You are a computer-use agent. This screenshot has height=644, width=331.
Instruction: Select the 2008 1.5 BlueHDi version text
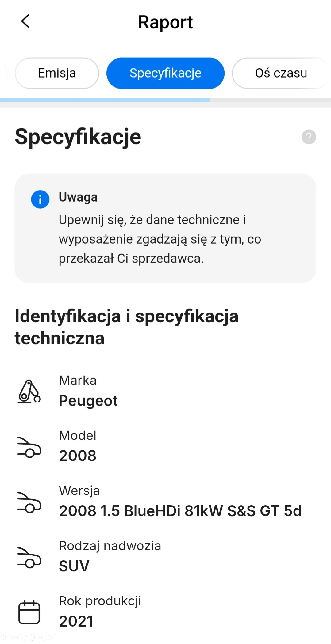(x=180, y=511)
